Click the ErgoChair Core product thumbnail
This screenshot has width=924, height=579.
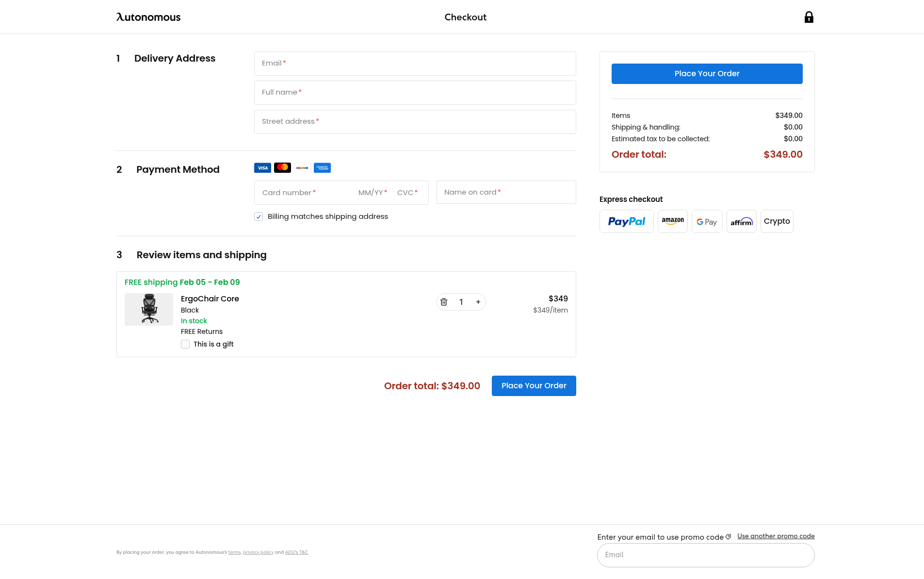[x=149, y=309]
